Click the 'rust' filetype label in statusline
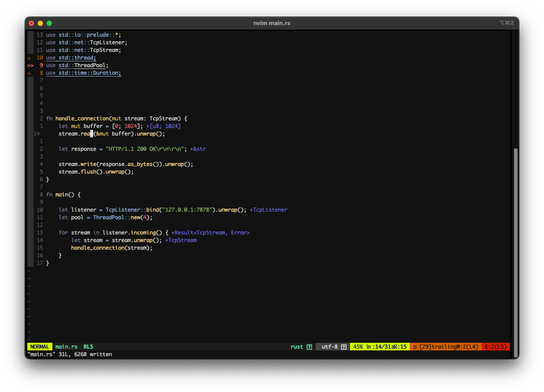Viewport: 544px width, 392px height. coord(297,347)
